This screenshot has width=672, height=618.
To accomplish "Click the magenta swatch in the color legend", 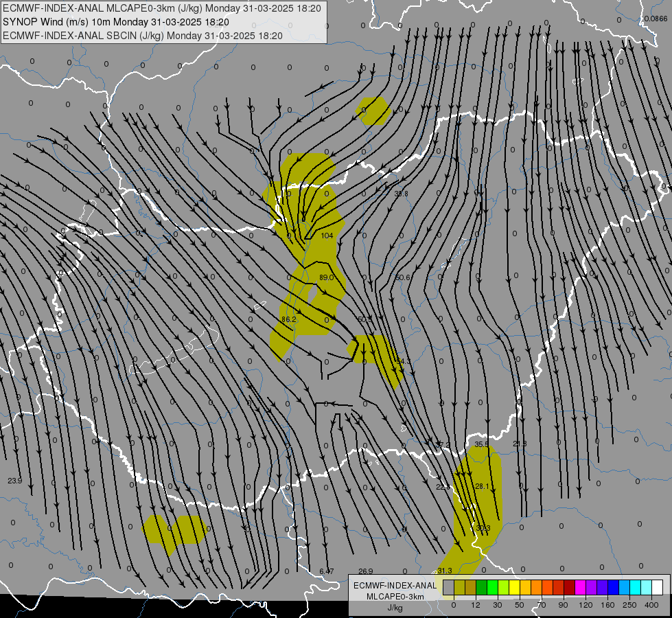I will [x=580, y=588].
